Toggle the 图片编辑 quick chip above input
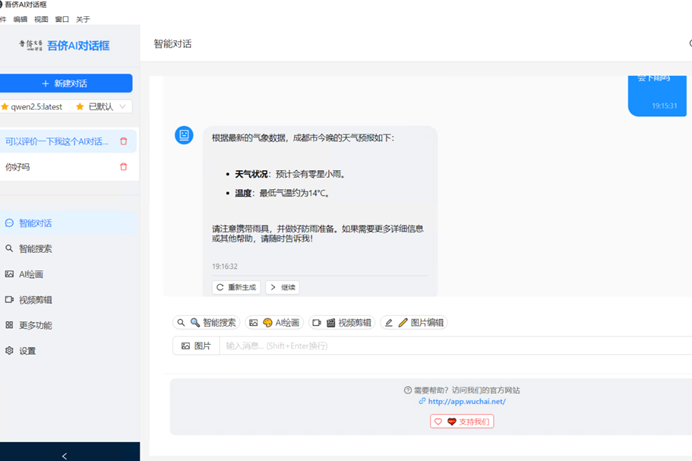 pos(414,323)
